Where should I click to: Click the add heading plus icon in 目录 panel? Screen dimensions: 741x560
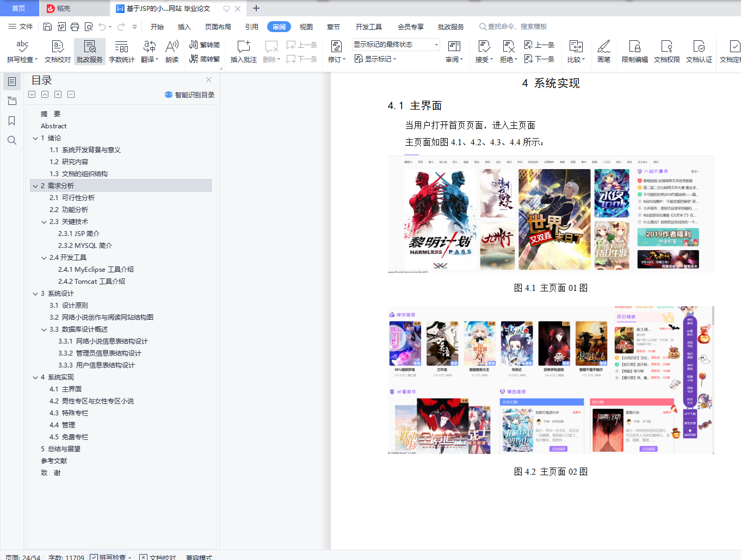58,95
